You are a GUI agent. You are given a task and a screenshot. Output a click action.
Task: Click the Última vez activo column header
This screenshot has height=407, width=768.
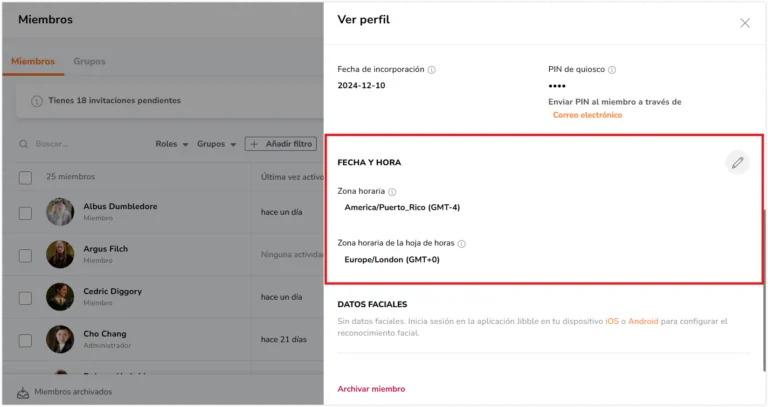292,177
